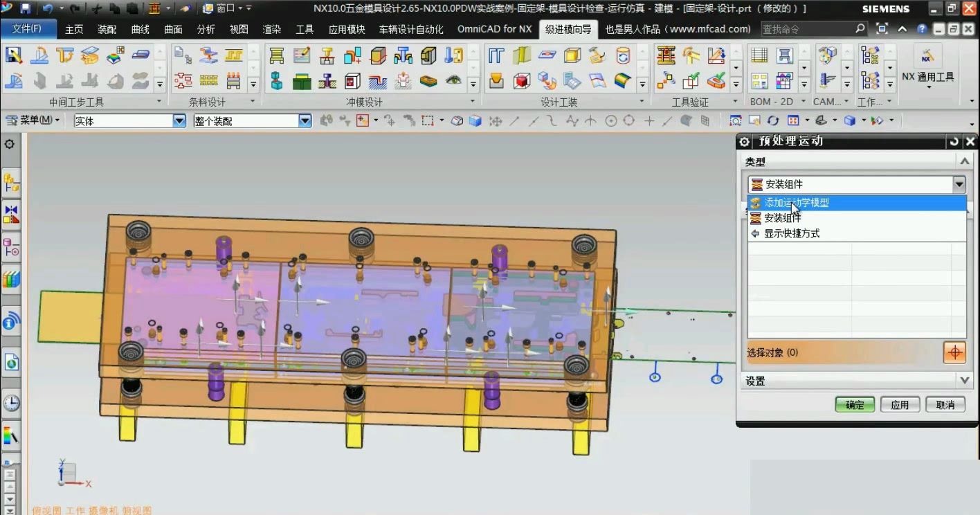
Task: Click the refresh/rotate view icon
Action: coord(773,121)
